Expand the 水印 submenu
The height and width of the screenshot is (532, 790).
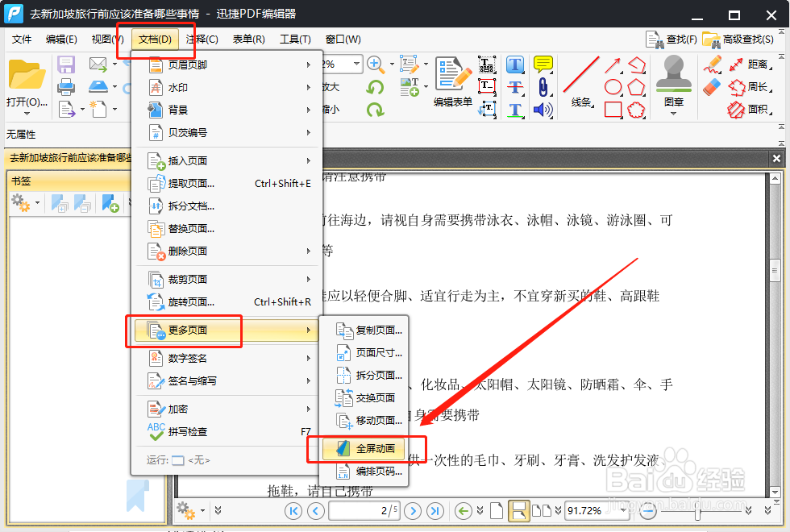227,88
